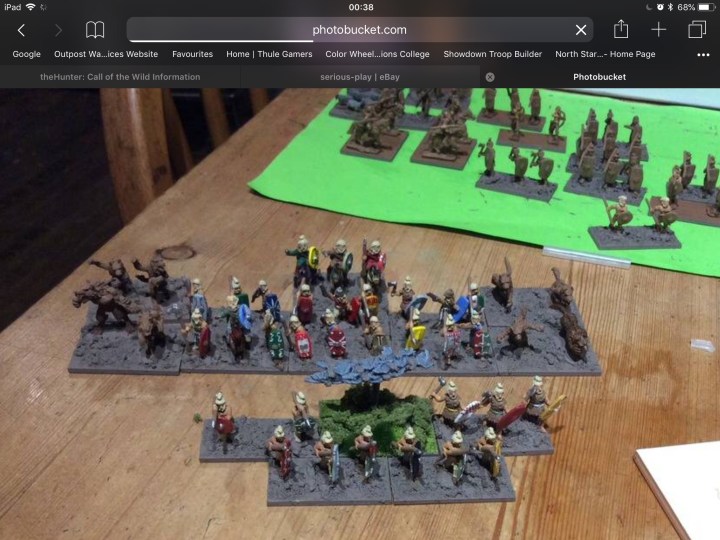Tap the forward navigation arrow
This screenshot has width=720, height=540.
pos(57,30)
